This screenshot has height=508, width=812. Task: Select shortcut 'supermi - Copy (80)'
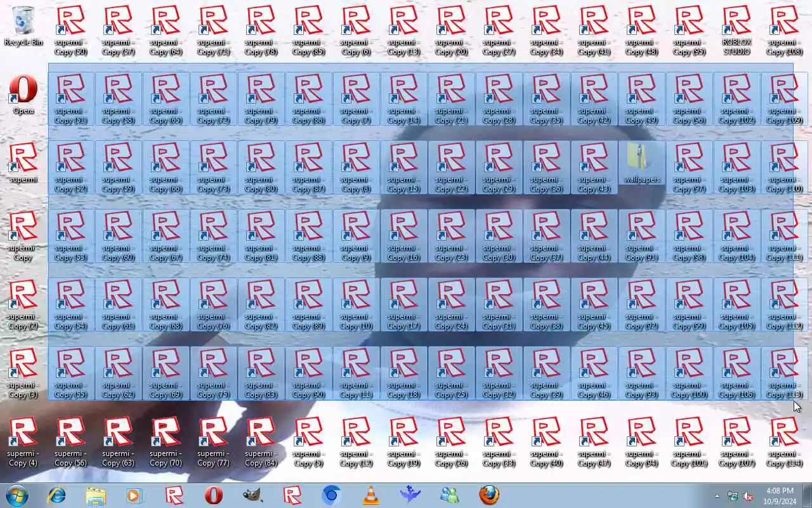pos(261,168)
